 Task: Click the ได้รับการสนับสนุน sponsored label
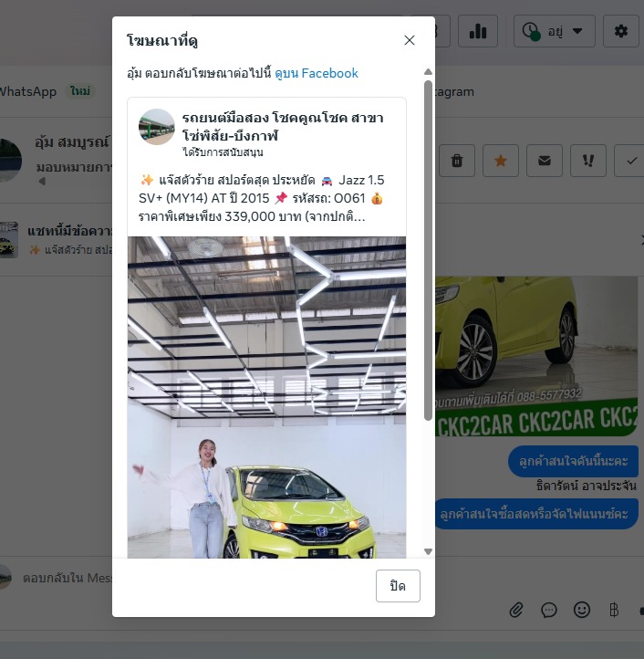point(223,152)
